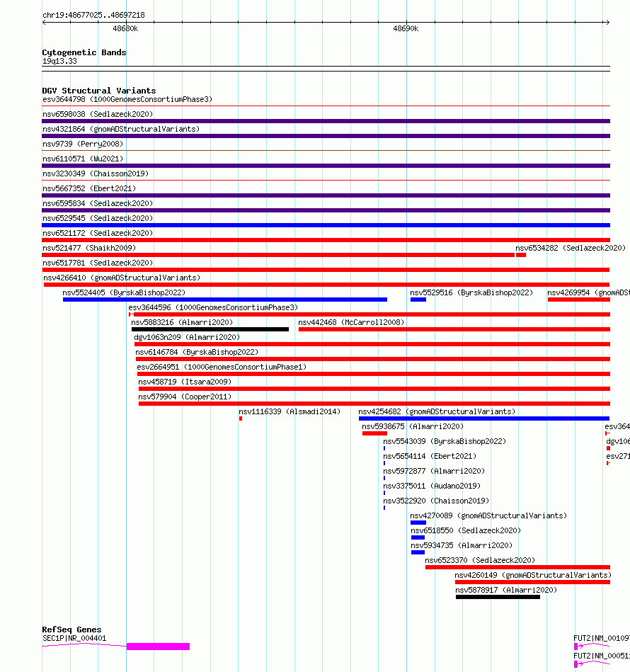Select nsv6598038 (Sedlazeck2020) variant label
This screenshot has height=672, width=630.
98,114
